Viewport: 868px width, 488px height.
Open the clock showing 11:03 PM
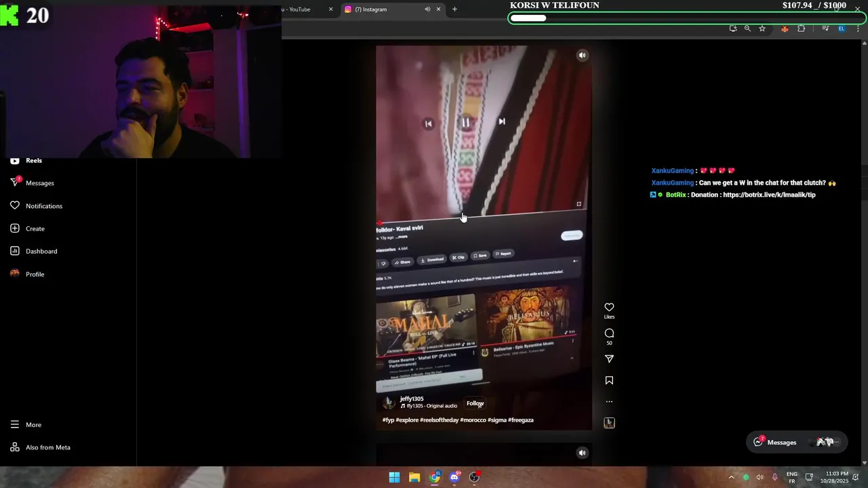[834, 477]
